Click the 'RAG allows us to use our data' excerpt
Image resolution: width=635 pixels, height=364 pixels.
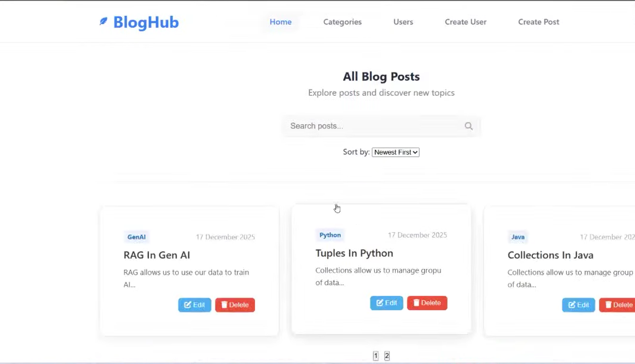(x=186, y=278)
